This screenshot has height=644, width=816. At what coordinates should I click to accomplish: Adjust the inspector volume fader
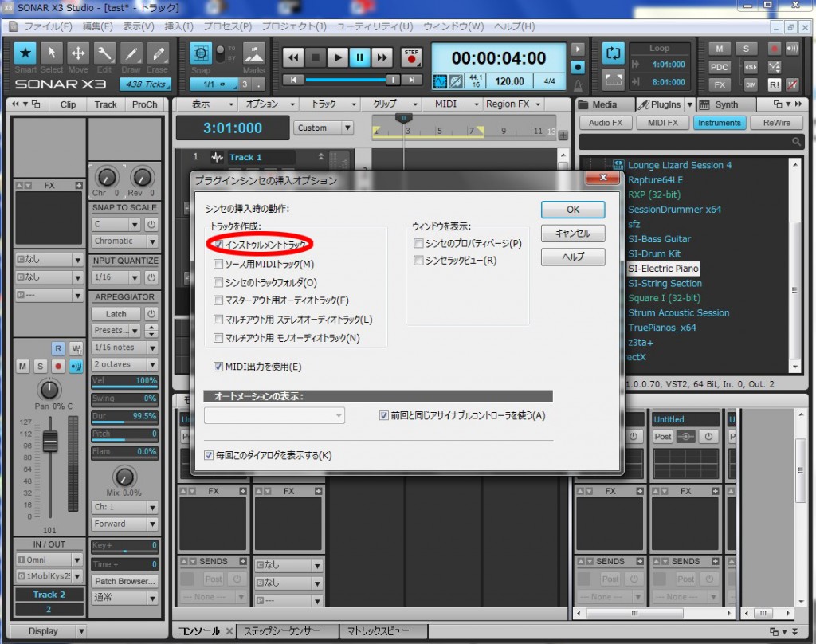coord(50,442)
